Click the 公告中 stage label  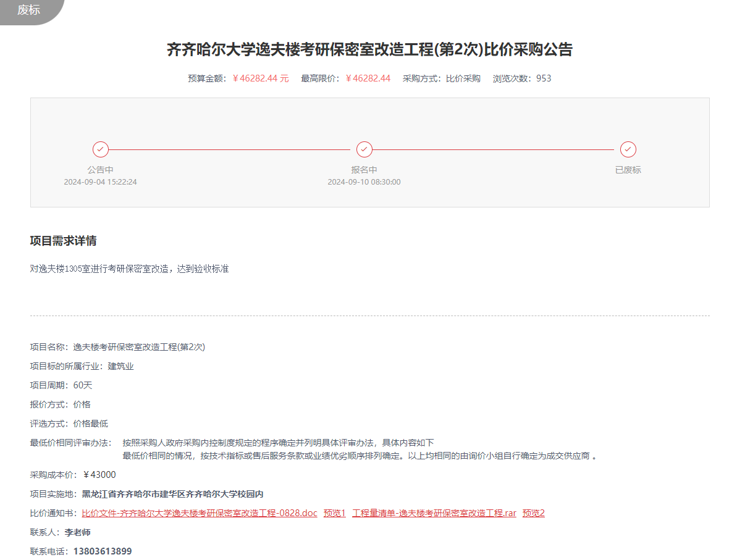point(101,170)
